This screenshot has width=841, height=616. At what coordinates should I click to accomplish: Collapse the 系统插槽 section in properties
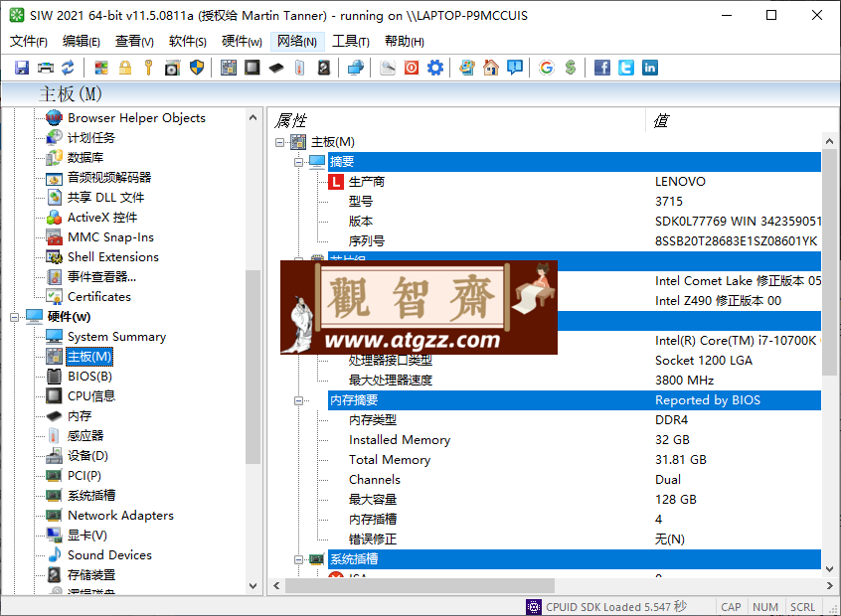click(299, 559)
